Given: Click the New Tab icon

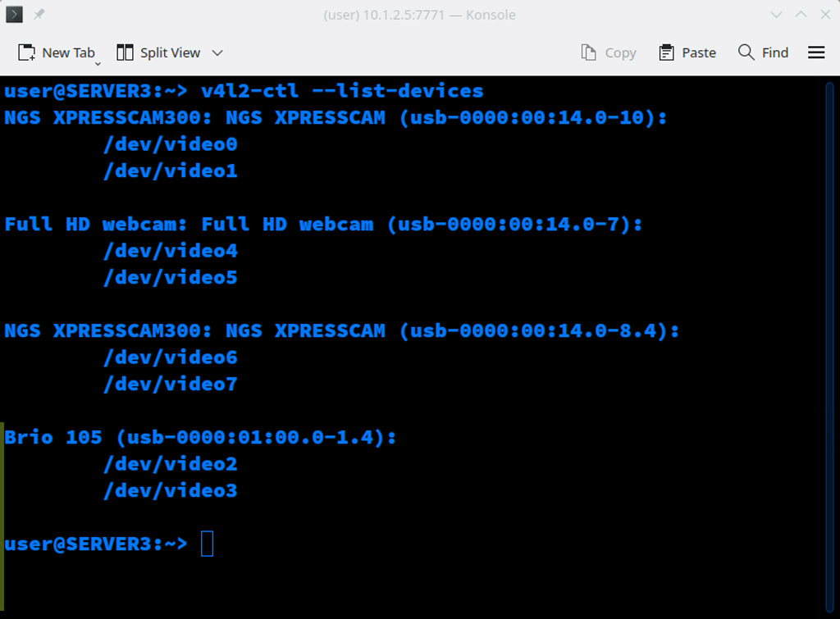Looking at the screenshot, I should [x=26, y=52].
